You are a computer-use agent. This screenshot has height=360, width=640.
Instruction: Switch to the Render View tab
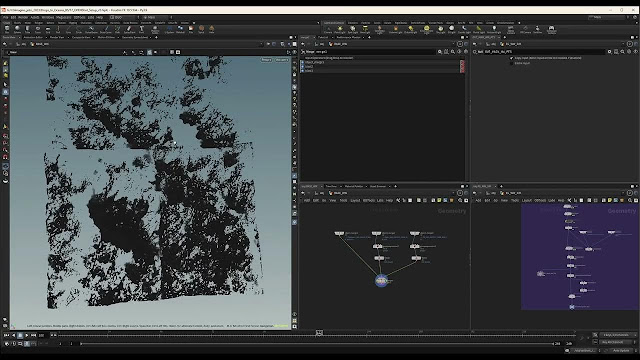coord(57,37)
